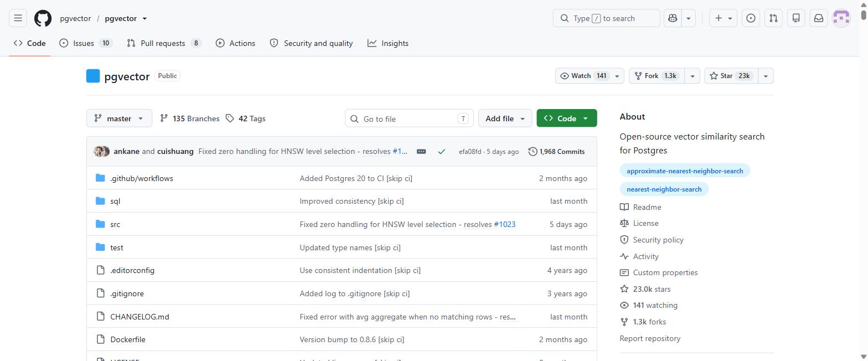Open the Readme link in About
Screen dimensions: 868x361
coord(640,207)
